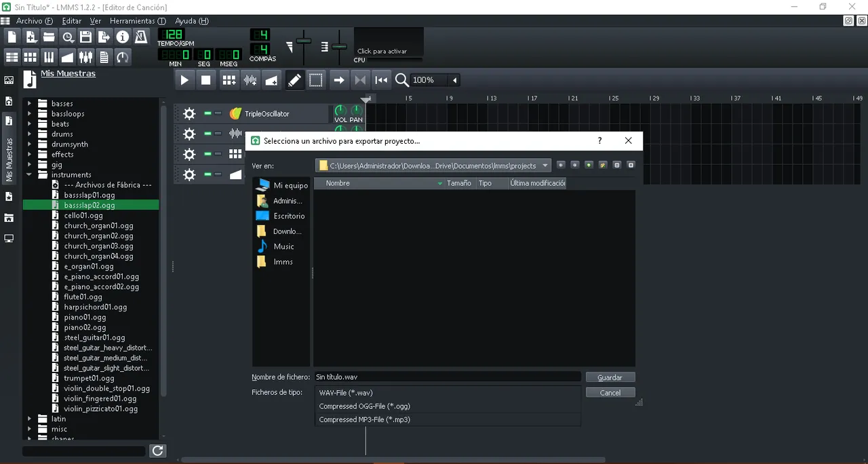
Task: Expand the drums folder
Action: [x=29, y=134]
